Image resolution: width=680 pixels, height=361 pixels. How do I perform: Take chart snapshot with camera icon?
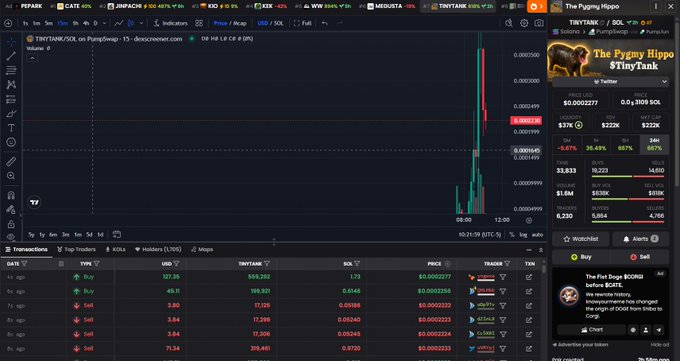click(539, 23)
